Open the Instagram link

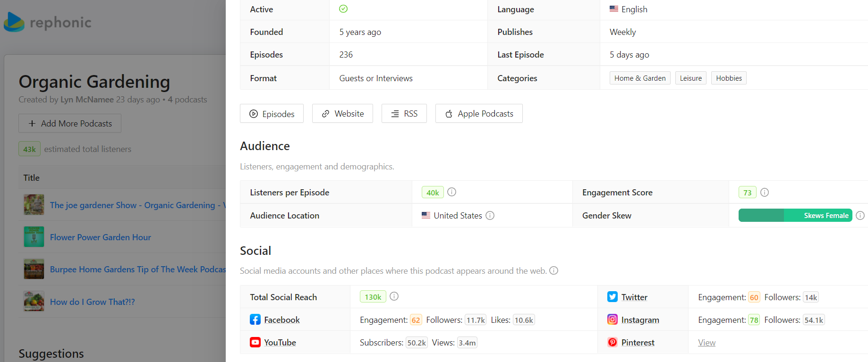[x=640, y=320]
